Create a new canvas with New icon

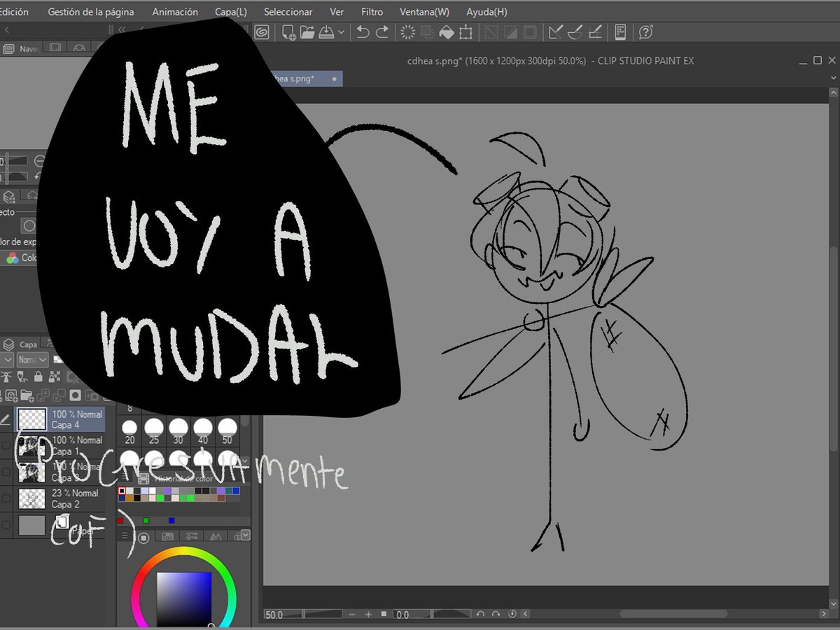[288, 32]
